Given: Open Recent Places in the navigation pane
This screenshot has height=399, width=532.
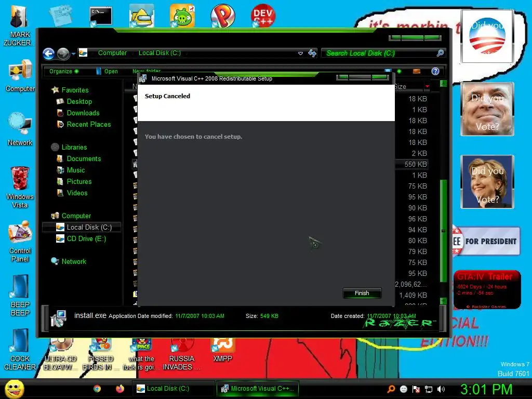Looking at the screenshot, I should pos(89,125).
